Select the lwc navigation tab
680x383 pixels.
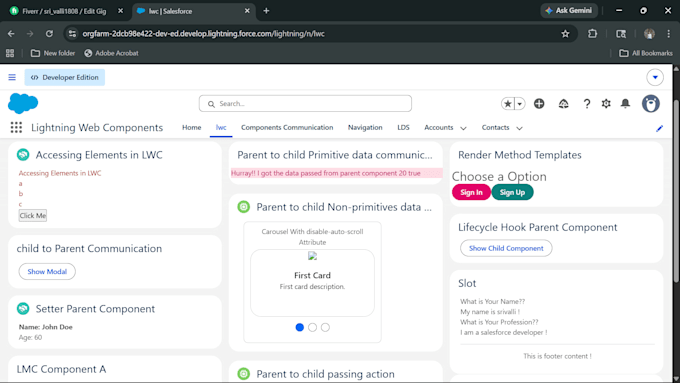coord(221,128)
